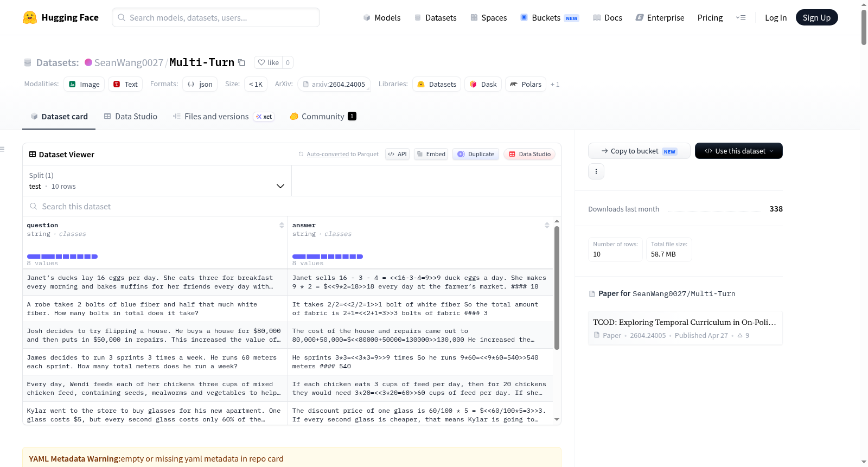
Task: Open the TCOD paper title link
Action: (x=685, y=322)
